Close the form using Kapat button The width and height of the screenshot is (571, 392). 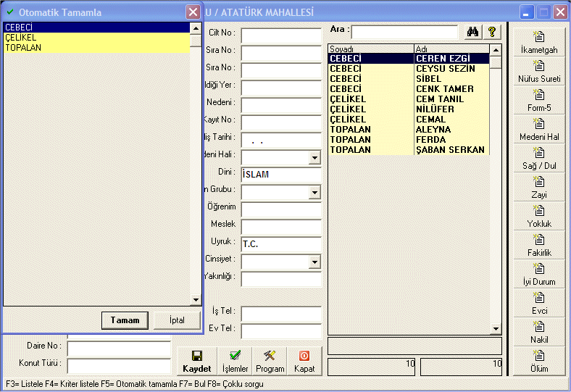point(304,361)
